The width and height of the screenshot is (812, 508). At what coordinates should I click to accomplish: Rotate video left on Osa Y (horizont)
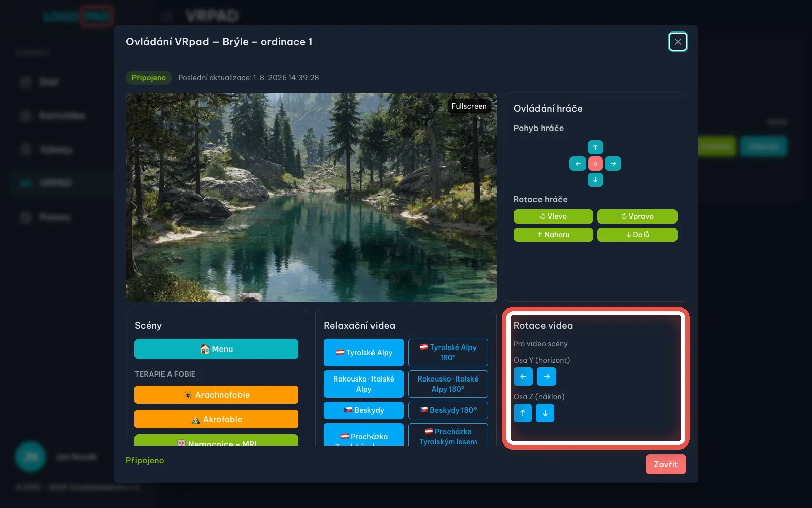pos(523,376)
